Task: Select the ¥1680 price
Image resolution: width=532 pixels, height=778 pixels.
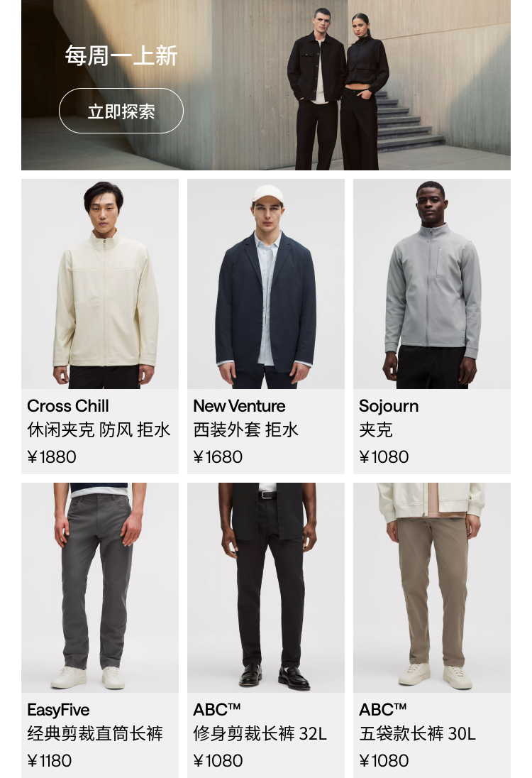Action: (218, 457)
